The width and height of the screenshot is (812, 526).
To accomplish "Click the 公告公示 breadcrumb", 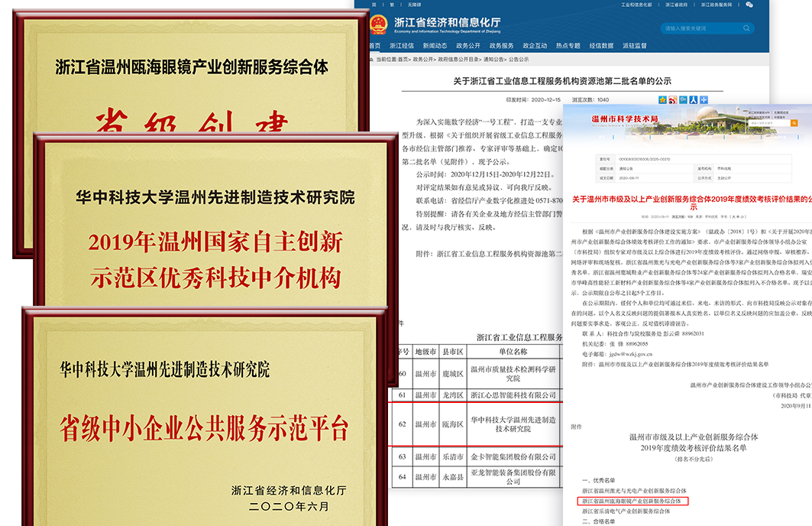I will click(519, 60).
